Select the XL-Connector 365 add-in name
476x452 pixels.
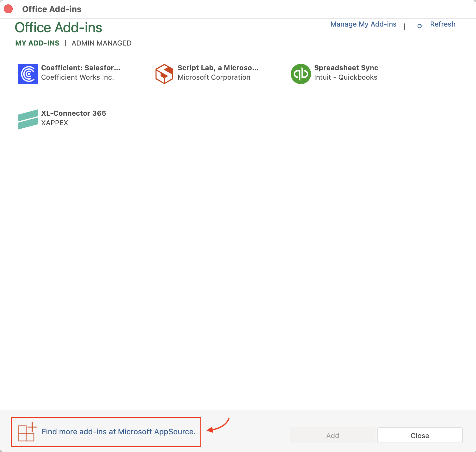point(74,113)
